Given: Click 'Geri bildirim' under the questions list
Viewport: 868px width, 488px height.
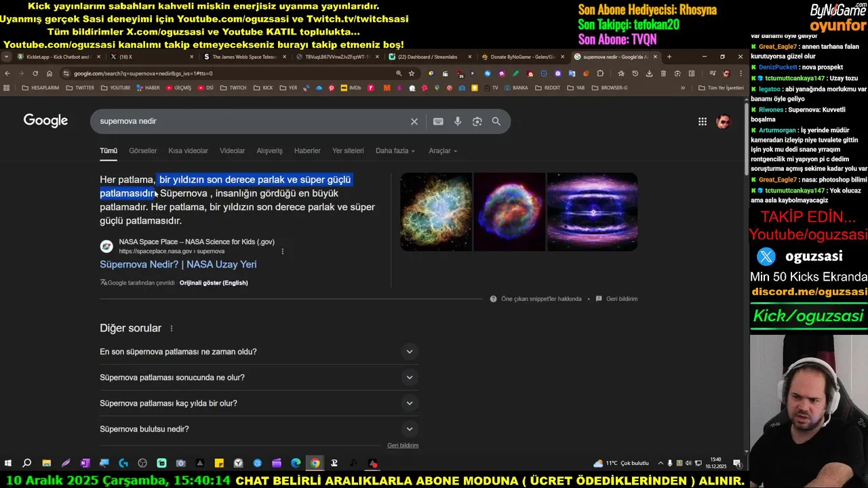Looking at the screenshot, I should 403,445.
